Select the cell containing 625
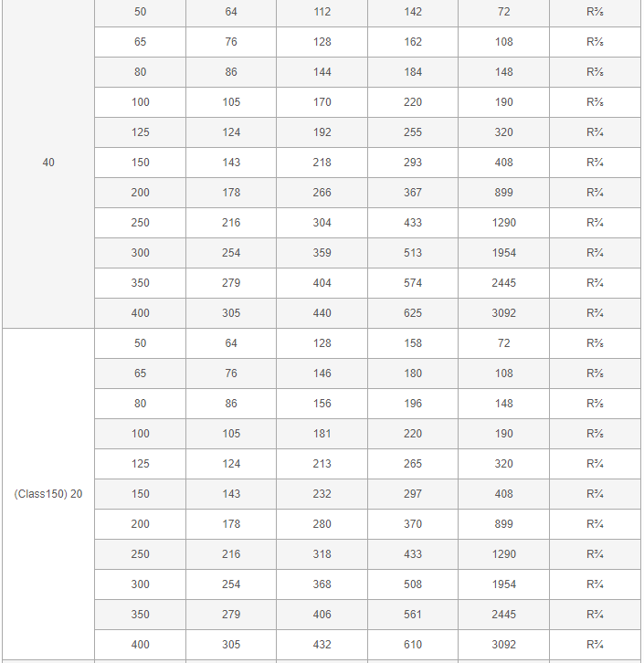Viewport: 644px width, 663px height. [413, 313]
